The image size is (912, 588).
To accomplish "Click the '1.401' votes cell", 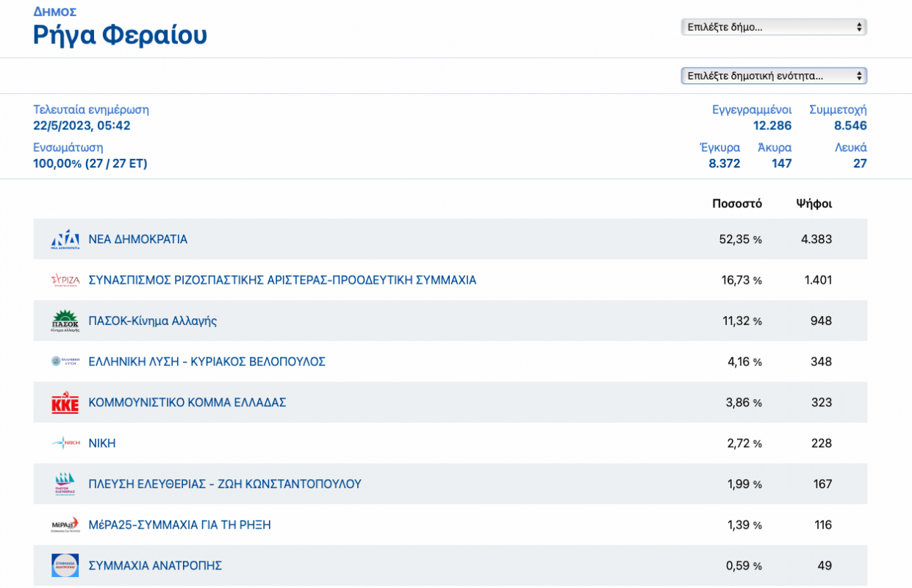I will tap(817, 280).
